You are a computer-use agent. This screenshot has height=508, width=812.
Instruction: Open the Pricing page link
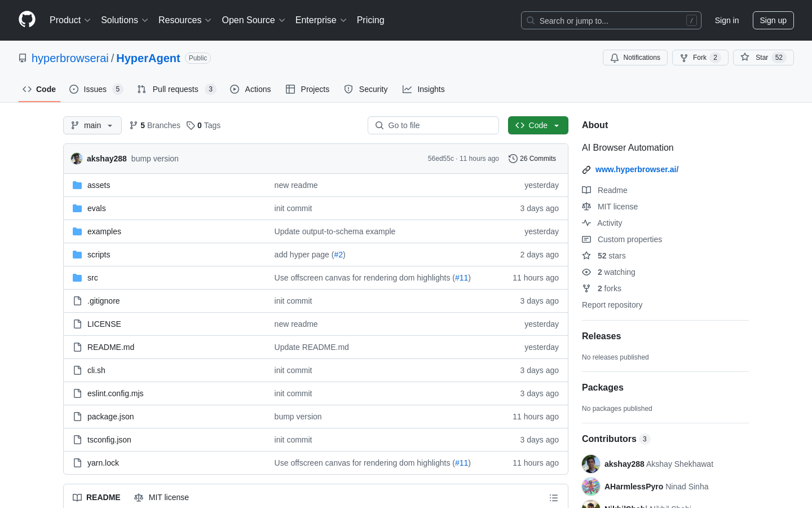click(x=370, y=20)
